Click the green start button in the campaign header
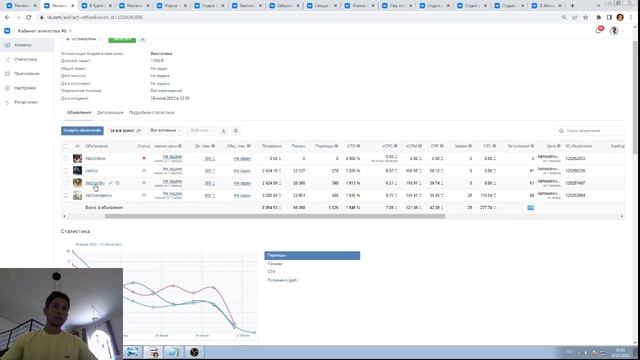The image size is (640, 360). tap(122, 40)
